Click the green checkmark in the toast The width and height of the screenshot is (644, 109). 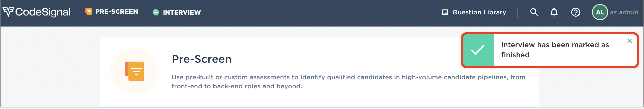click(x=478, y=50)
